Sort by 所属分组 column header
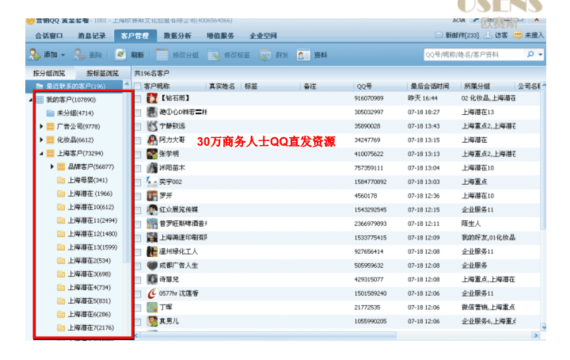 pyautogui.click(x=477, y=86)
